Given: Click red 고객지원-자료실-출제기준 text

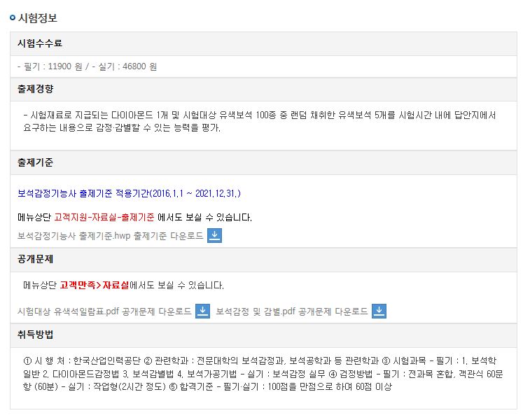Looking at the screenshot, I should pyautogui.click(x=104, y=218).
